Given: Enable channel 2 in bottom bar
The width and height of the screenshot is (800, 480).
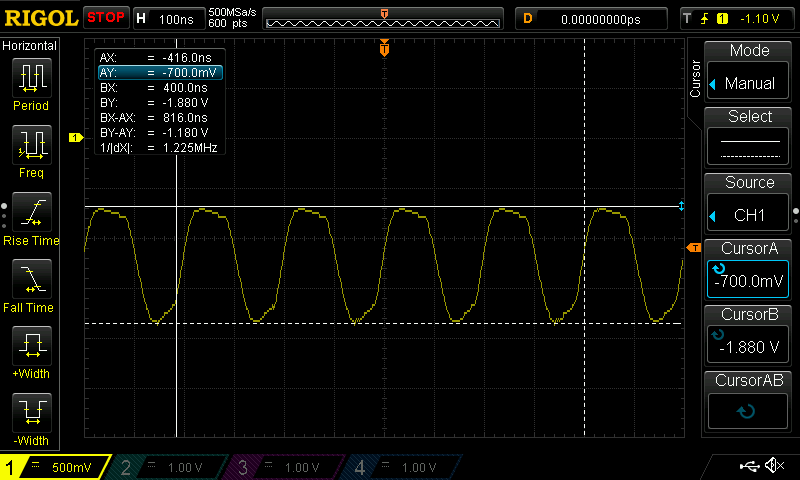Looking at the screenshot, I should click(x=168, y=467).
